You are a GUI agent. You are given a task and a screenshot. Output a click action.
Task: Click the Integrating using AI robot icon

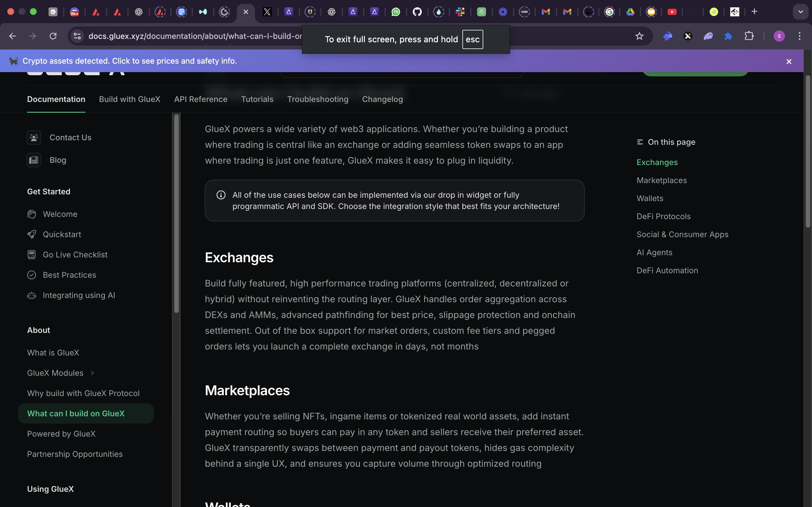click(32, 295)
